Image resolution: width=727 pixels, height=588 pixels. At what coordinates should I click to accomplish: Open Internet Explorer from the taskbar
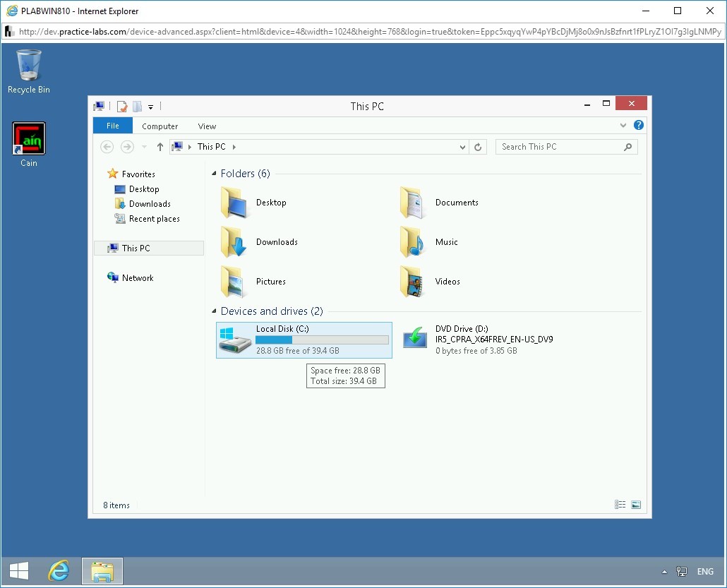click(59, 570)
